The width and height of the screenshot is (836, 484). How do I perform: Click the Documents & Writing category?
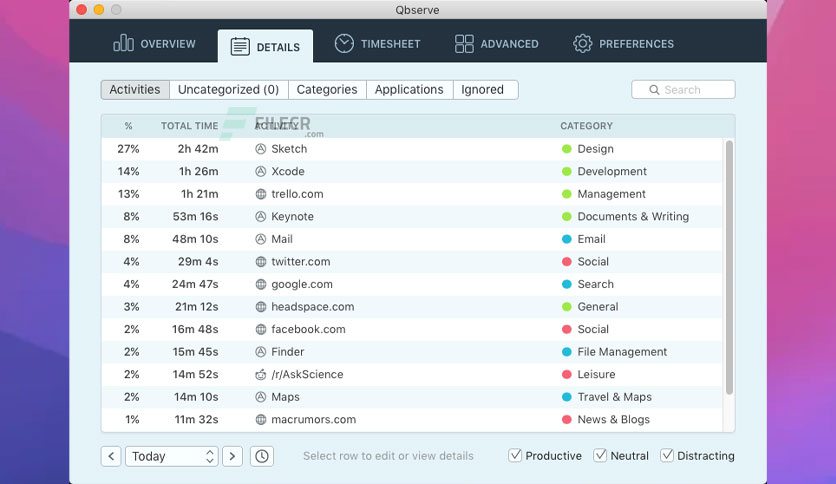[x=633, y=216]
